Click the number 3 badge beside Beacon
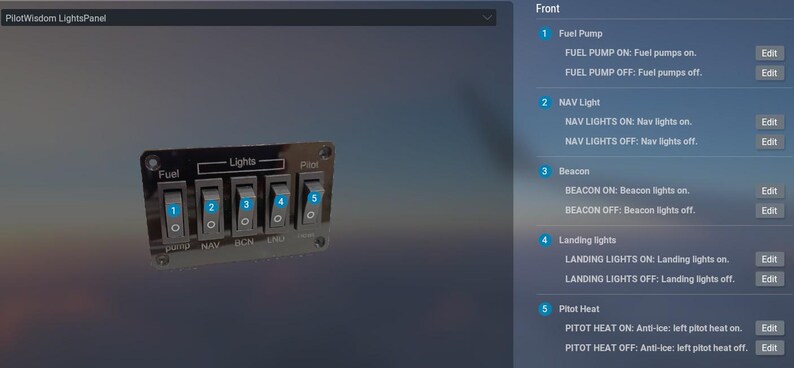Image resolution: width=794 pixels, height=368 pixels. 545,171
